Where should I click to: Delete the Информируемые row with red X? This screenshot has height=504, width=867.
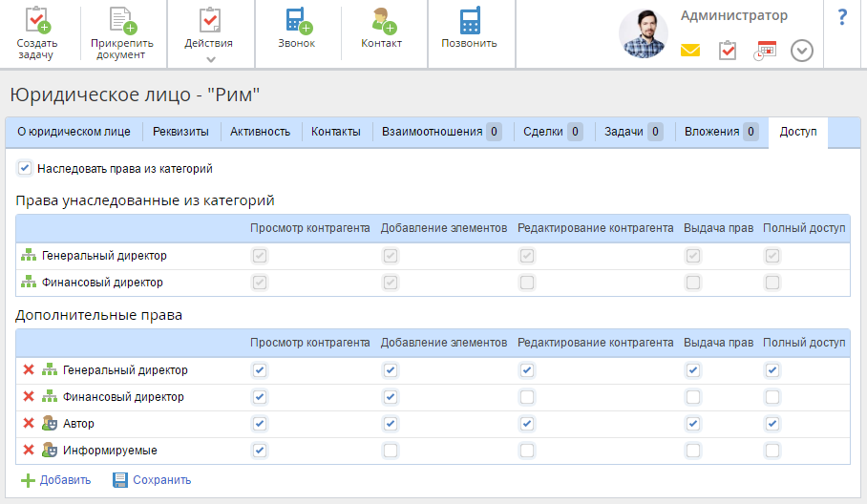29,451
